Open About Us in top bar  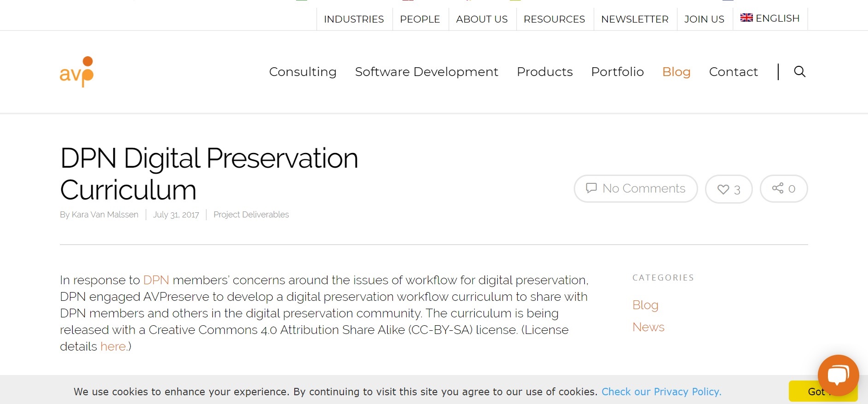click(x=482, y=19)
